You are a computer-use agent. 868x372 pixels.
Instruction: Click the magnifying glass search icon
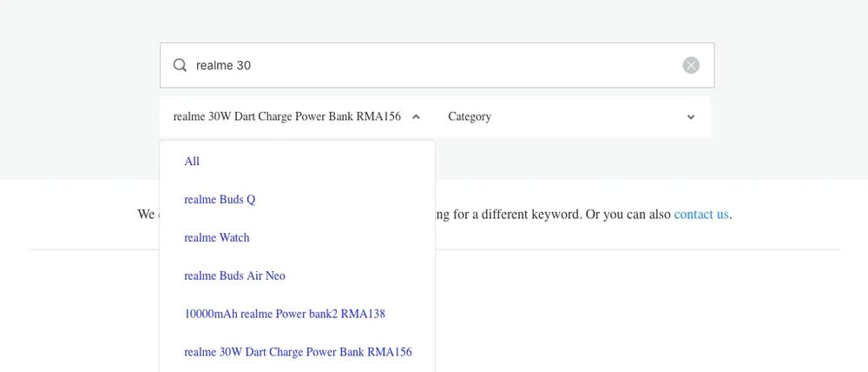click(180, 65)
